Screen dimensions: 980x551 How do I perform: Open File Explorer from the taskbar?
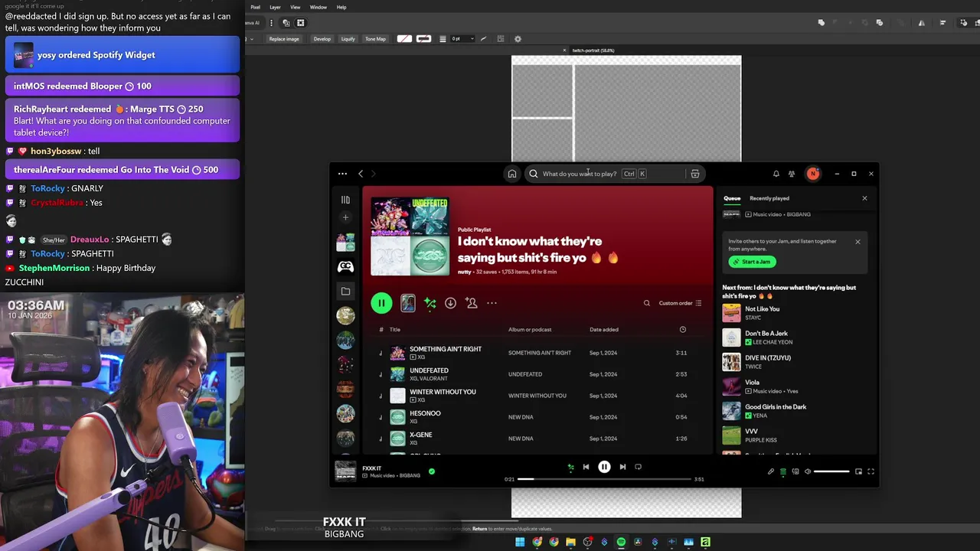click(x=570, y=542)
